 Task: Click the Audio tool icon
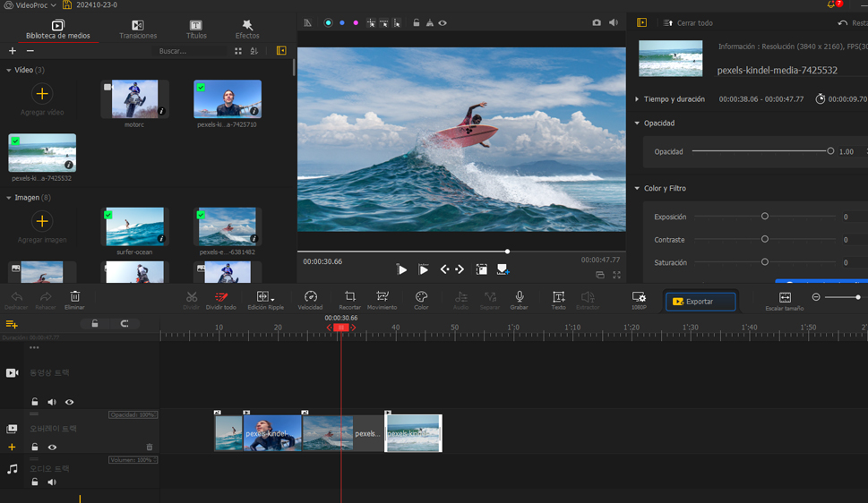tap(460, 301)
